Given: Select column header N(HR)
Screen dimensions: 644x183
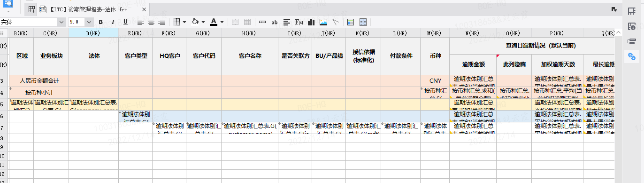Looking at the screenshot, I should click(x=473, y=33).
